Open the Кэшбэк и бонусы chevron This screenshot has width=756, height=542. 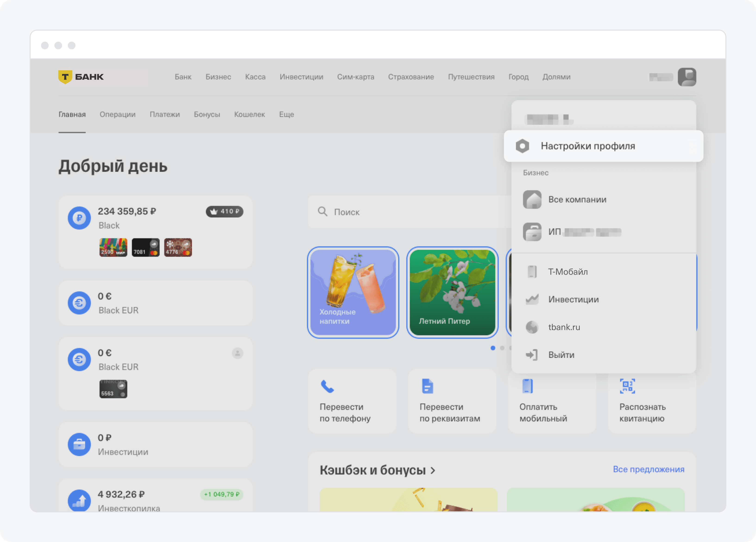433,470
